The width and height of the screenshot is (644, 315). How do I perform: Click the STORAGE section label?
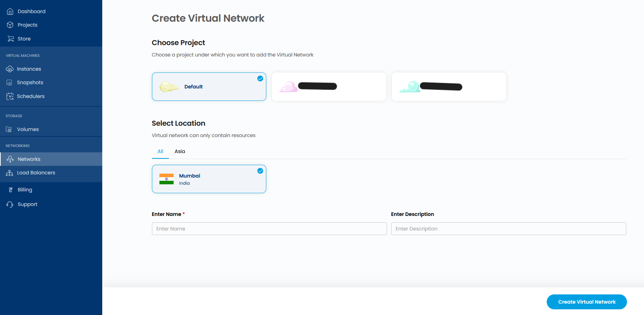14,116
